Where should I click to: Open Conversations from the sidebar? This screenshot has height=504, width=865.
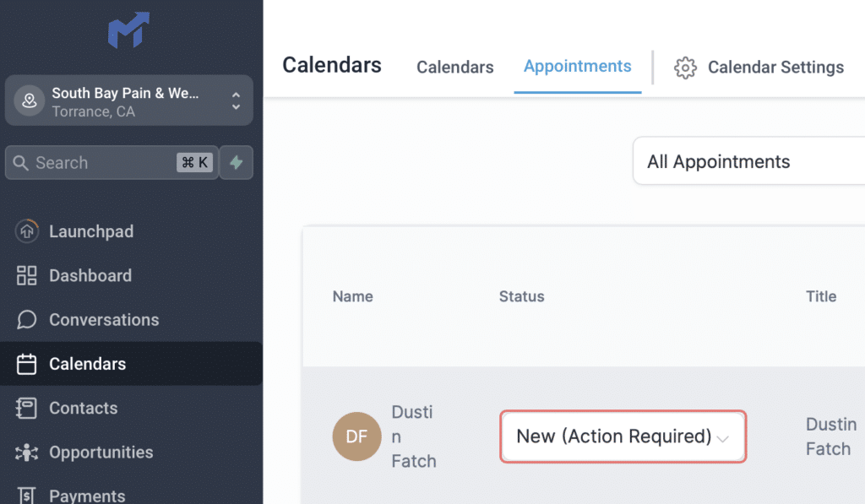(x=26, y=320)
